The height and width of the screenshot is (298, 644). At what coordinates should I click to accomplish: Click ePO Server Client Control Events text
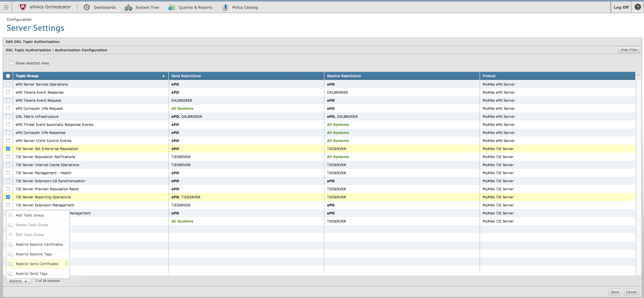coord(44,141)
